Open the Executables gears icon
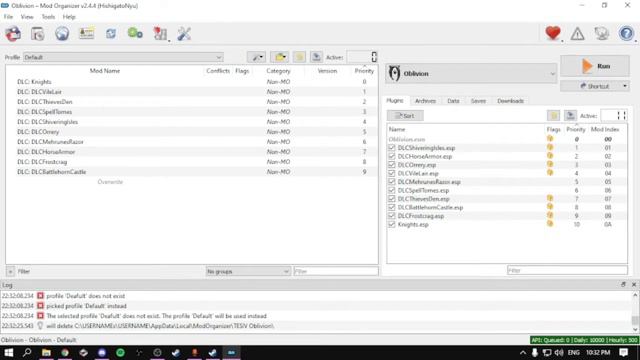640x360 pixels. (x=135, y=34)
